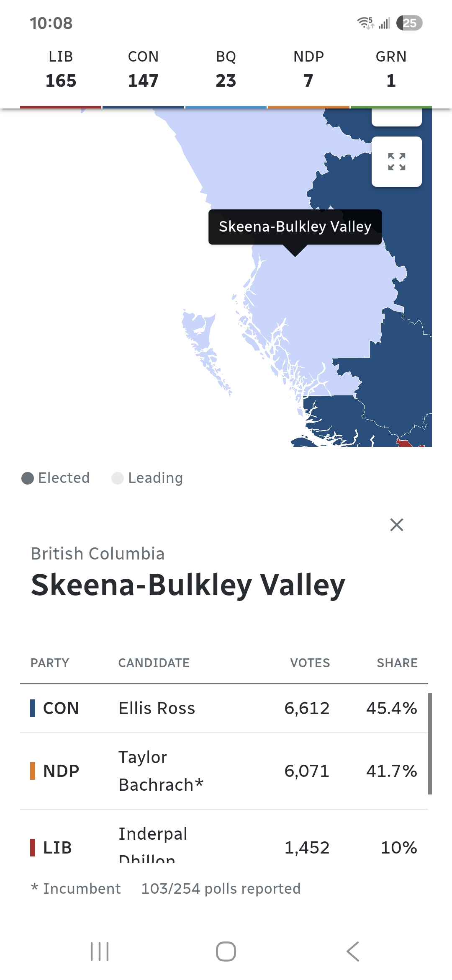
Task: Tap the BQ 23 seat total
Action: 226,70
